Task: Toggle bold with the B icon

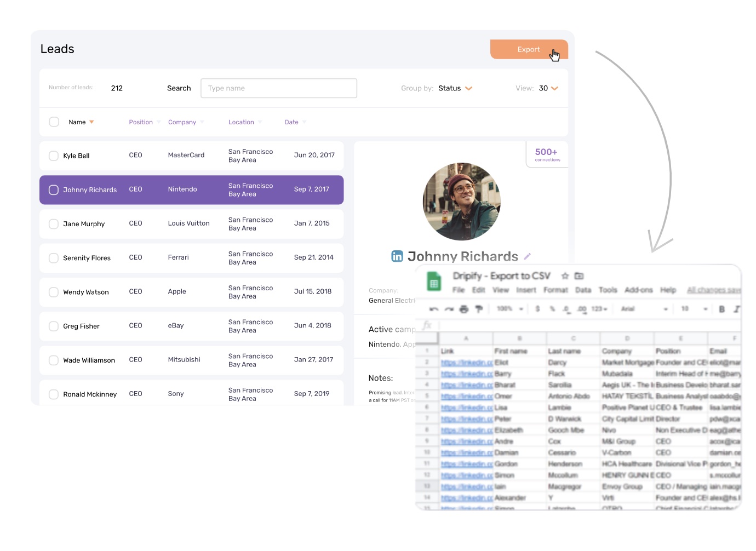Action: [721, 309]
